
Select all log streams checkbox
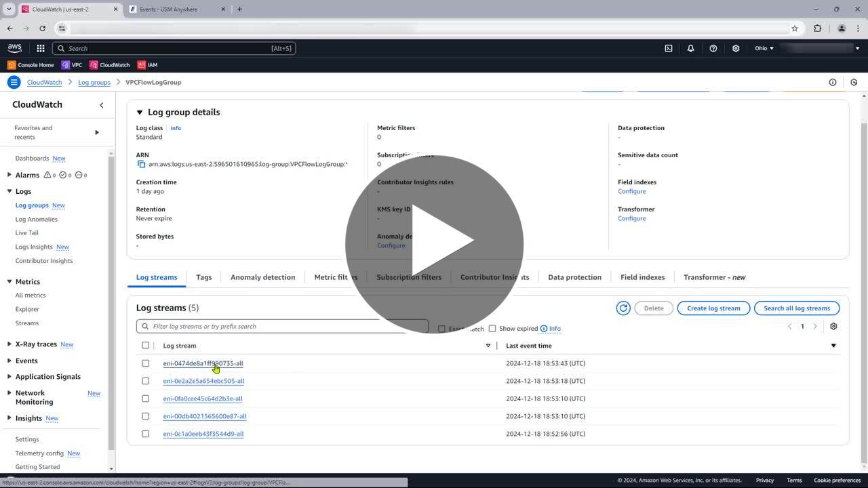[145, 346]
